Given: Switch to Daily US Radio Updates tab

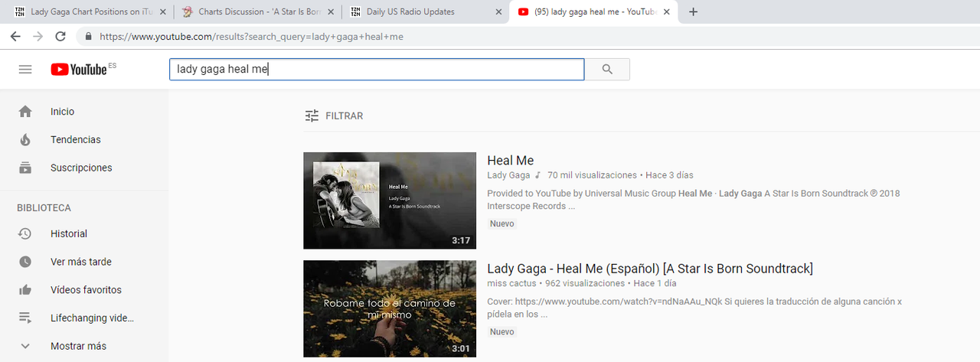Looking at the screenshot, I should click(425, 11).
